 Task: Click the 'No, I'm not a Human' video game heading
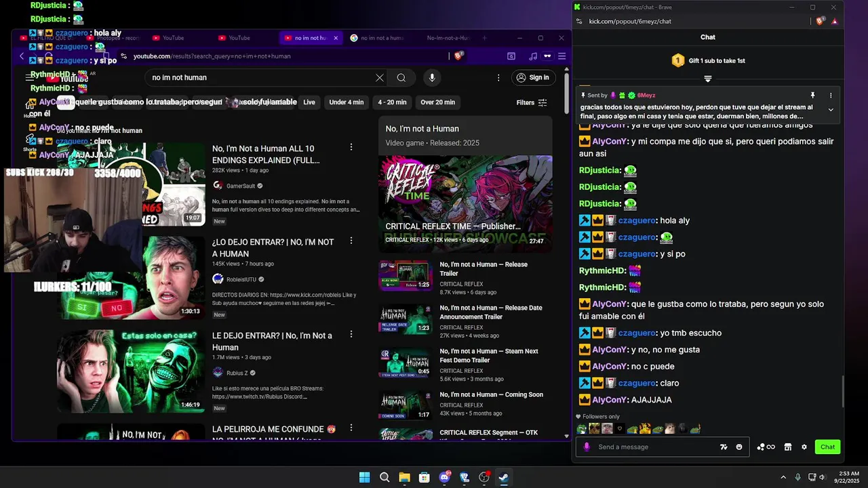(x=422, y=129)
